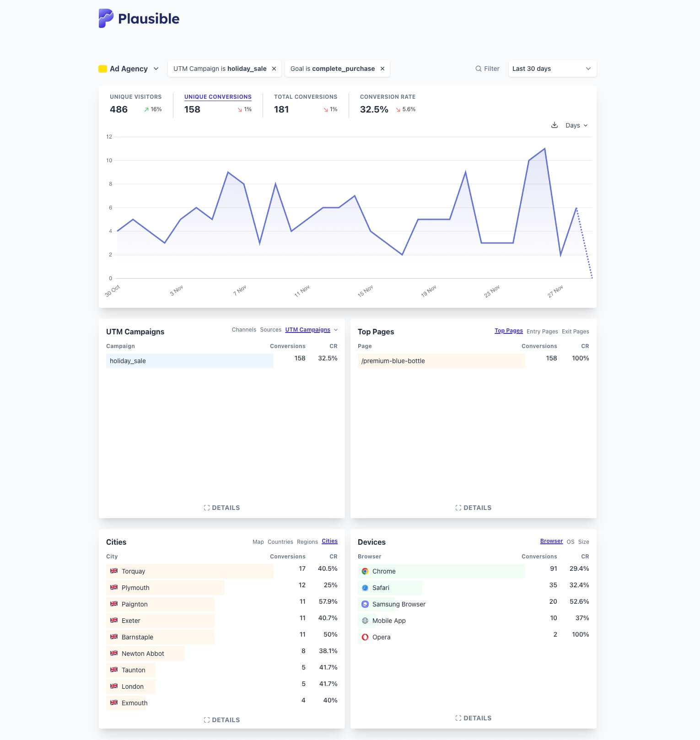Viewport: 700px width, 740px height.
Task: Switch to the Countries tab
Action: click(x=280, y=542)
